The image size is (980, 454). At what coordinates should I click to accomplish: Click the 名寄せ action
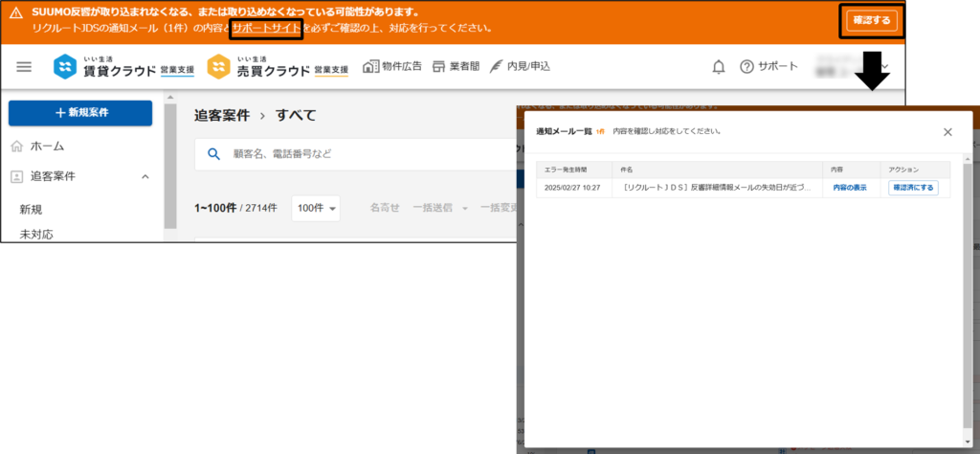(x=385, y=208)
